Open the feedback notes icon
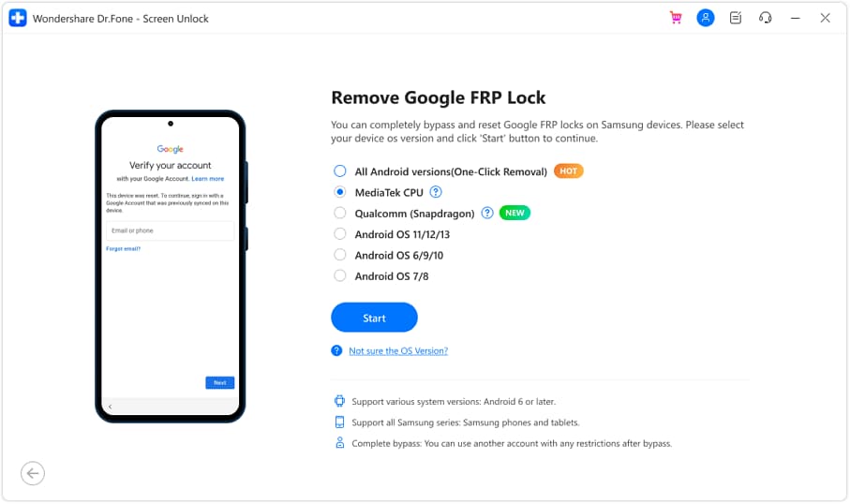 735,18
